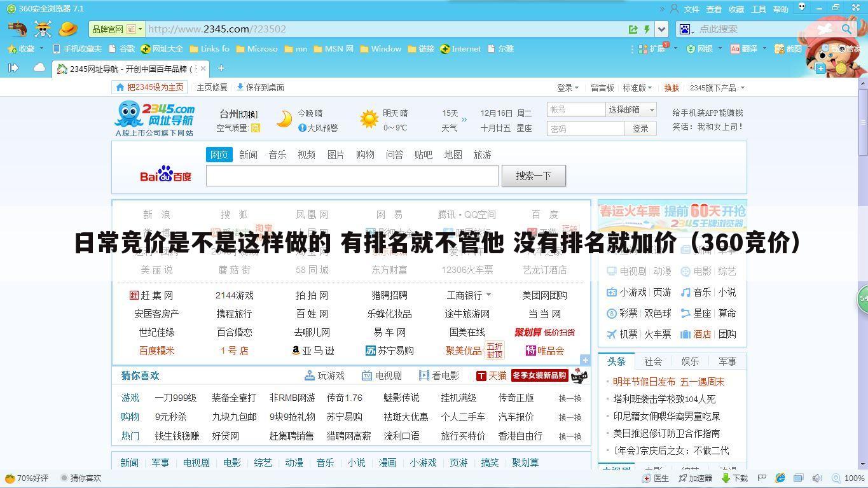Open the 苏宁易购 site link
868x488 pixels.
click(390, 351)
